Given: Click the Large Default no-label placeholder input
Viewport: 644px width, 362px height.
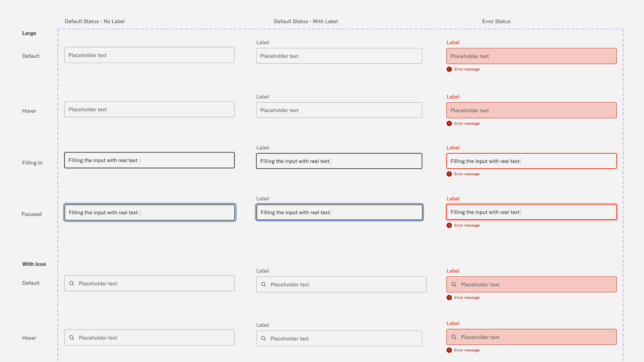Looking at the screenshot, I should 149,55.
